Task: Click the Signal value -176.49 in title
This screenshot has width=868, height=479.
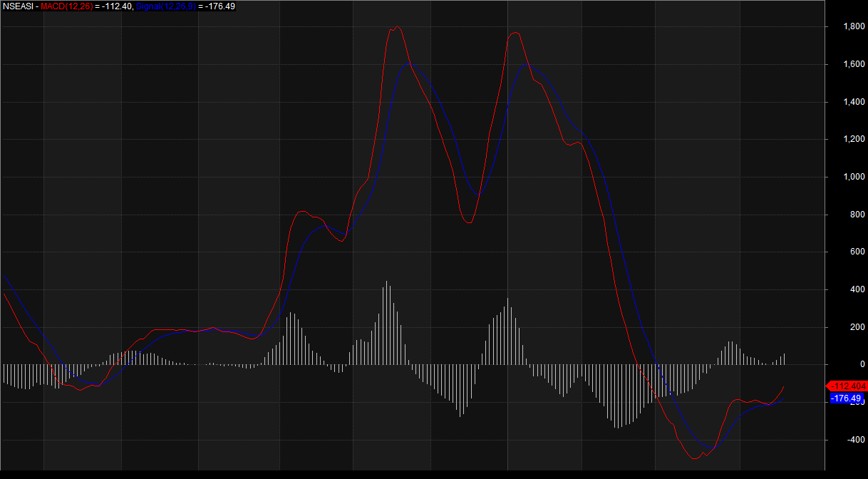Action: point(219,6)
